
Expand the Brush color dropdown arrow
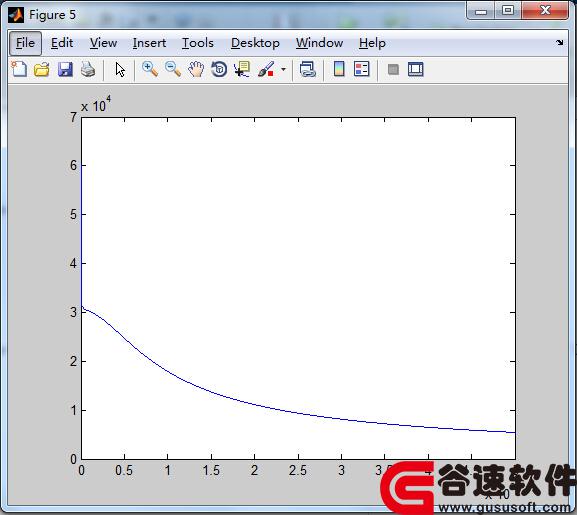pyautogui.click(x=283, y=69)
